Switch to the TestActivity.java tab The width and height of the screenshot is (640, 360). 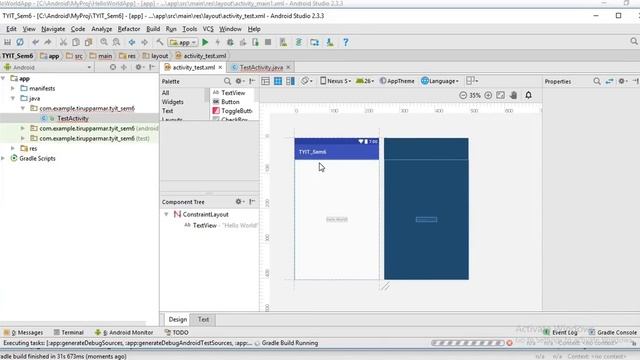(x=261, y=67)
